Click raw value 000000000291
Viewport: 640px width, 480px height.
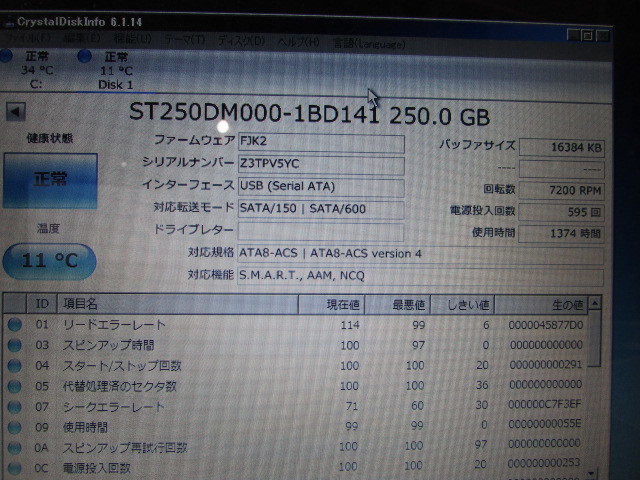point(546,364)
